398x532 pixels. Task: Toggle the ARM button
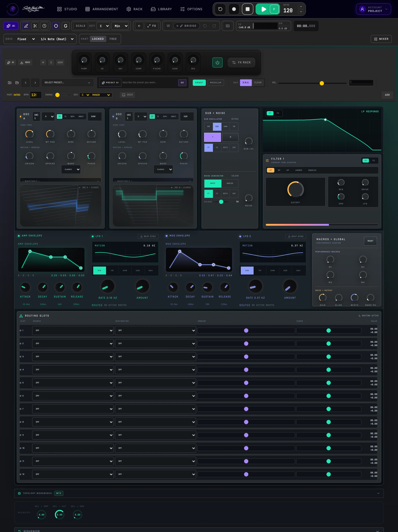pos(60,63)
